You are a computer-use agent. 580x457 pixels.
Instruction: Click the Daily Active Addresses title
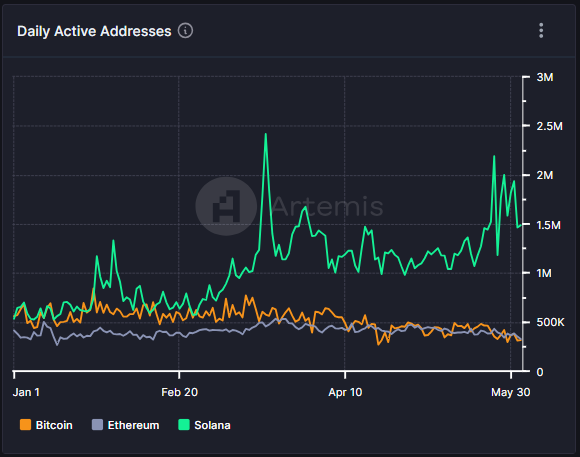tap(94, 31)
